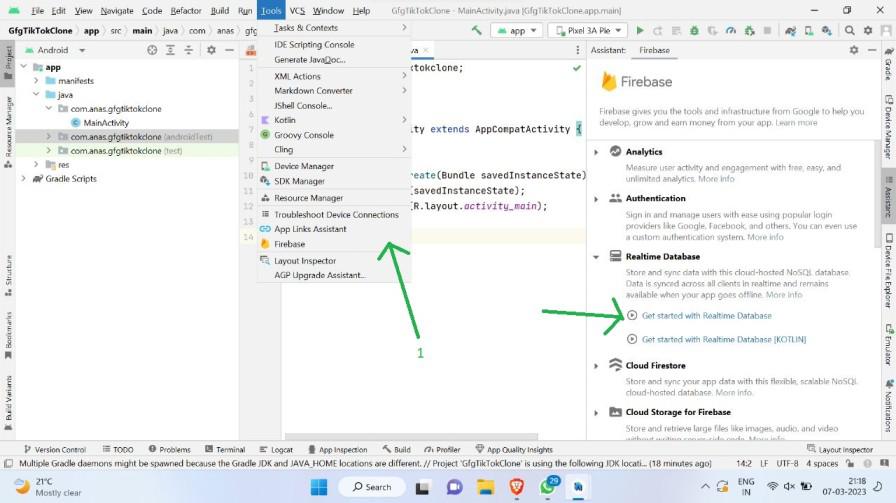Open the VCS menu
The width and height of the screenshot is (896, 503).
pos(297,10)
